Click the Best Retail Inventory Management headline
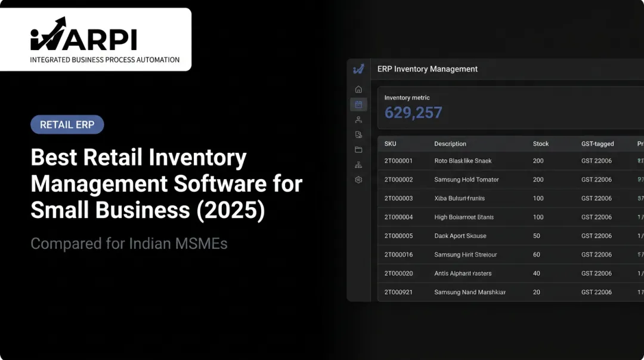Viewport: 644px width, 360px height. [x=166, y=183]
